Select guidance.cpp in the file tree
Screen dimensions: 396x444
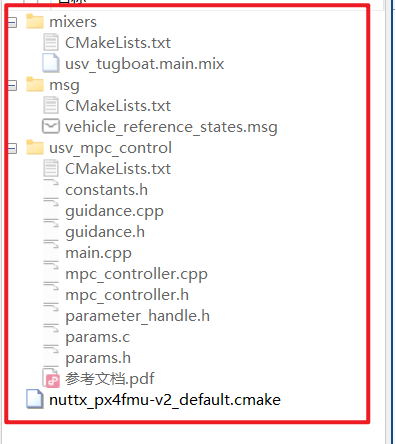pos(114,211)
